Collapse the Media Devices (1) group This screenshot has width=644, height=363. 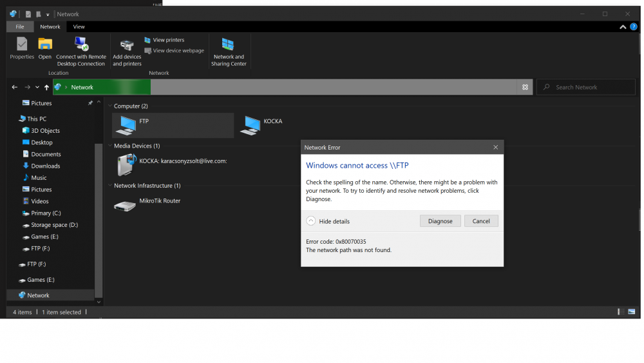point(110,146)
